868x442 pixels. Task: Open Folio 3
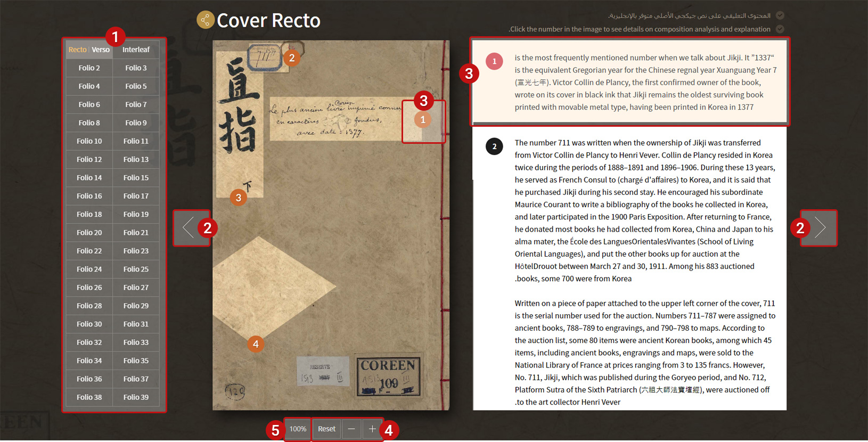(136, 68)
